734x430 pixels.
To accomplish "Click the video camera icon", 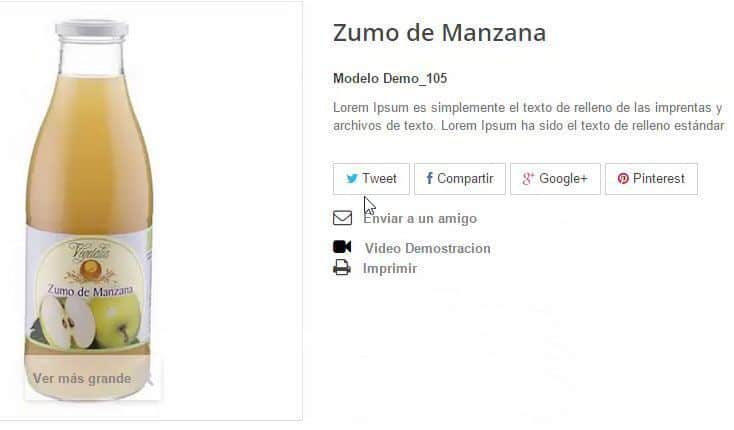I will click(x=342, y=247).
